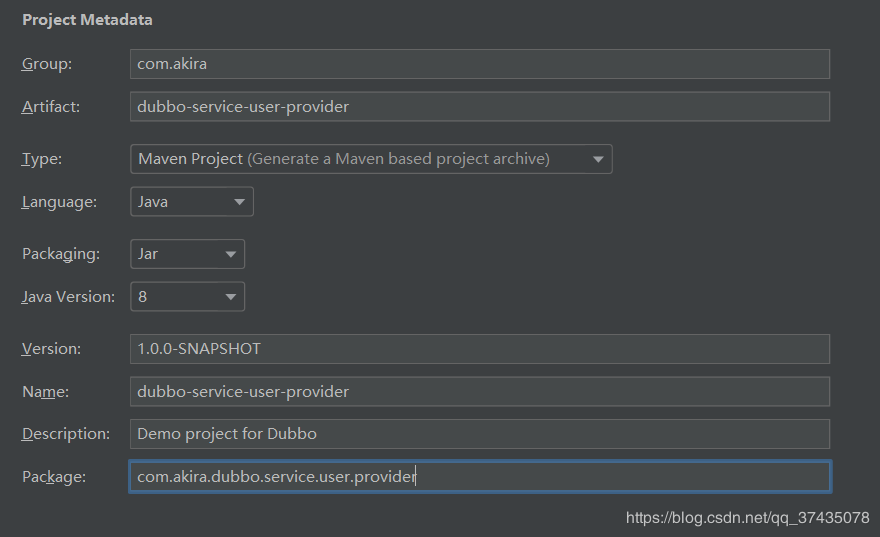Click the Description text field
Image resolution: width=880 pixels, height=537 pixels.
tap(480, 434)
